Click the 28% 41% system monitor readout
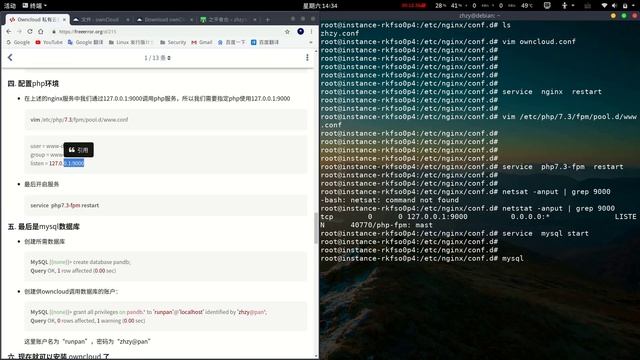640x360 pixels. (x=449, y=6)
